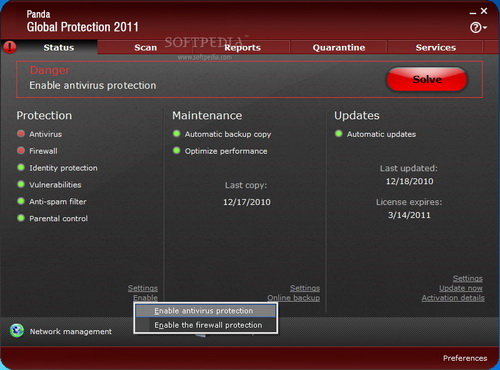Select Enable the firewall protection menu entry
This screenshot has width=500, height=370.
[x=206, y=325]
